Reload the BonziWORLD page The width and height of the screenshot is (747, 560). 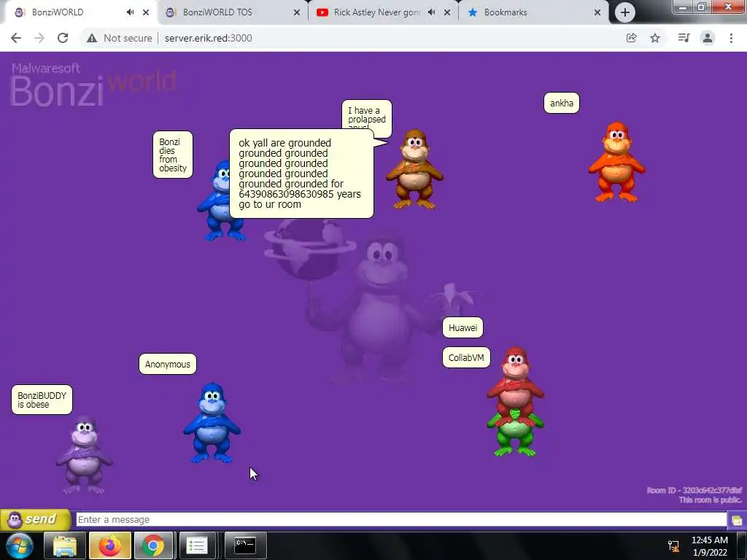coord(63,38)
